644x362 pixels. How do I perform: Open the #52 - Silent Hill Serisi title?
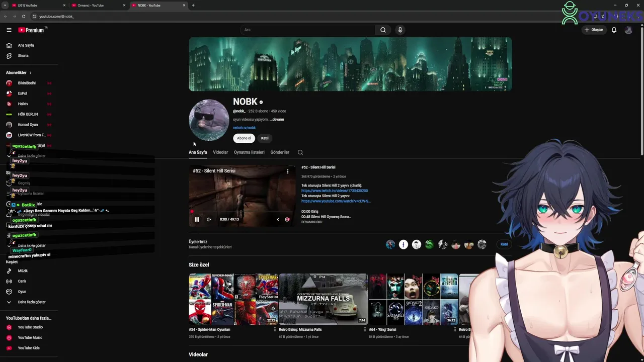click(x=318, y=167)
